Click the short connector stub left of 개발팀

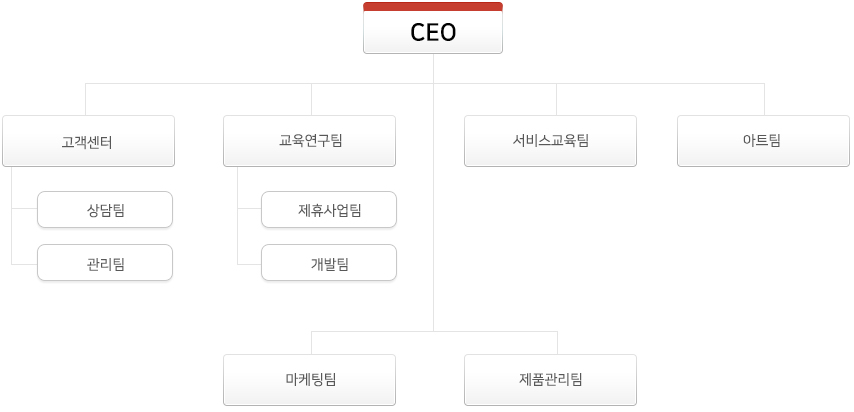click(249, 264)
